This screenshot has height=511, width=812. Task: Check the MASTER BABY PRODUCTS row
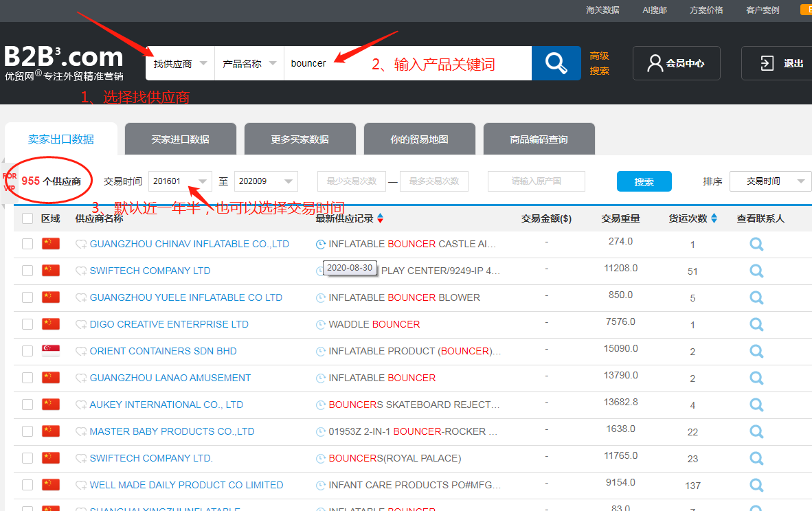click(x=27, y=432)
